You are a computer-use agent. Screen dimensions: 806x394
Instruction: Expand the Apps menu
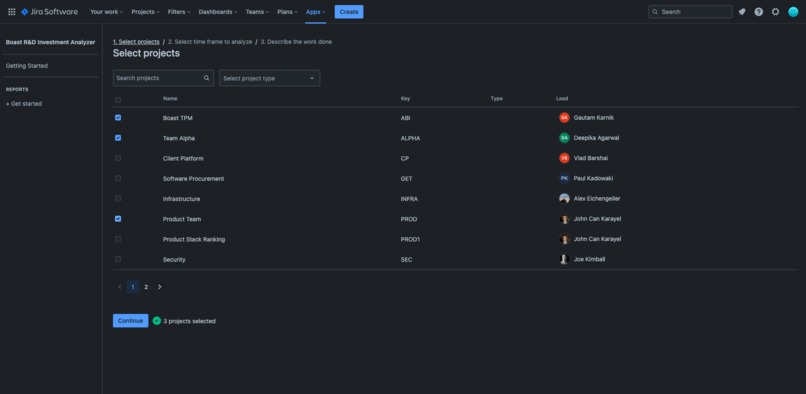(316, 12)
